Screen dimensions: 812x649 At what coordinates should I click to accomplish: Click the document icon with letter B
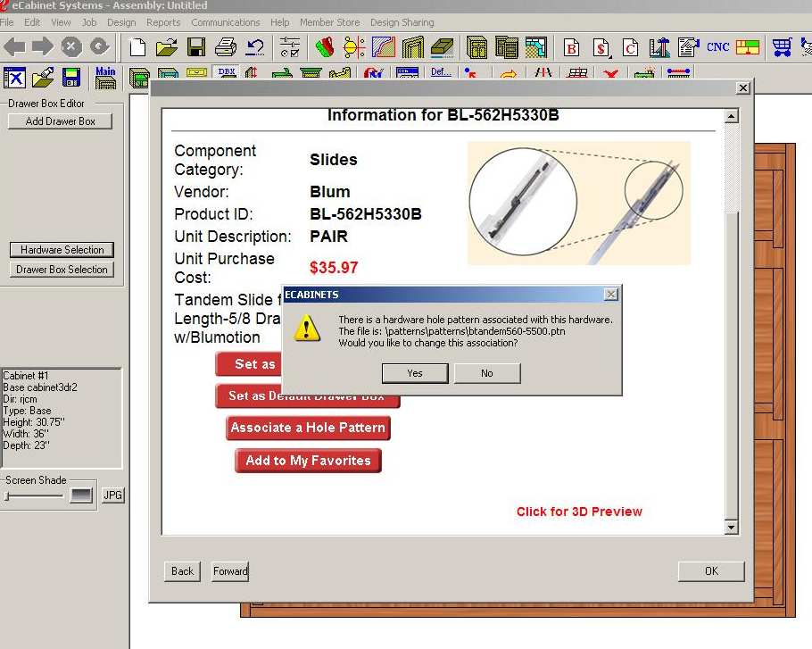572,47
